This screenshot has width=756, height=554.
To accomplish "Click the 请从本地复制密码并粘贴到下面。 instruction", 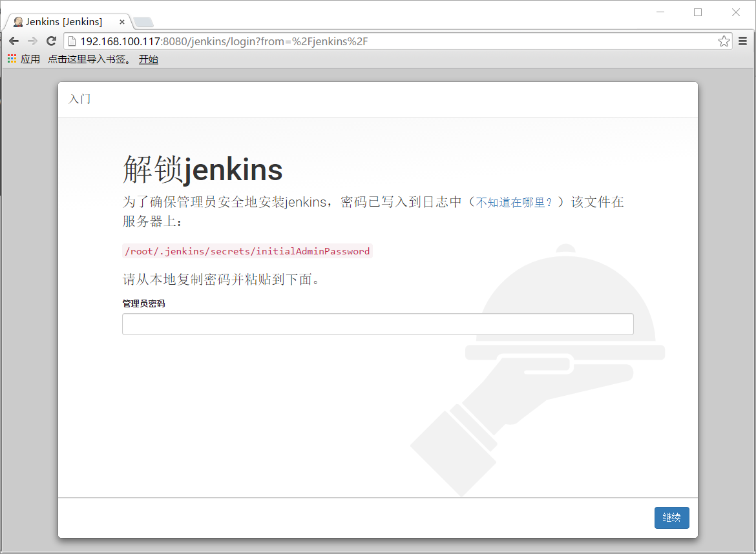I will (222, 280).
